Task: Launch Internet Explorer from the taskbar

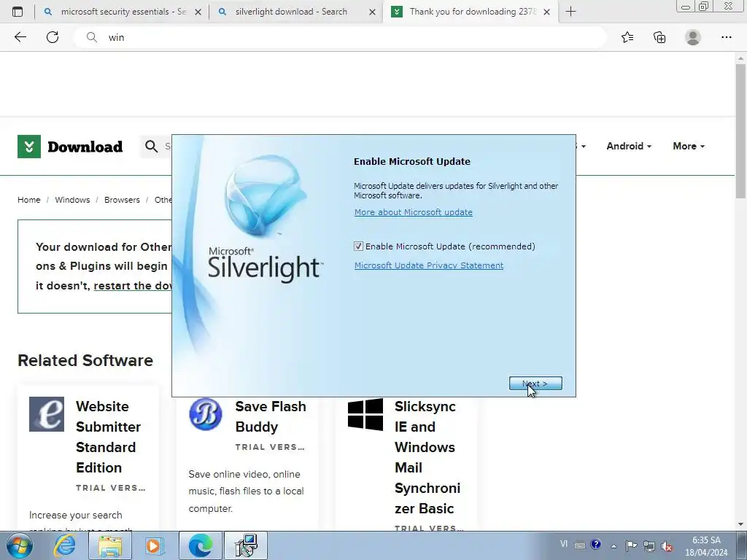Action: tap(64, 545)
